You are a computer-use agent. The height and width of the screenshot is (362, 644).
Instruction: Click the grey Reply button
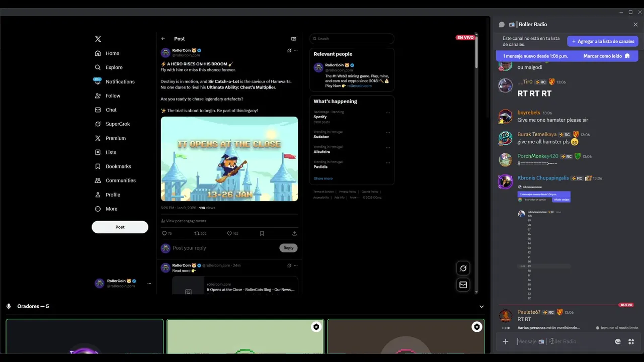288,248
